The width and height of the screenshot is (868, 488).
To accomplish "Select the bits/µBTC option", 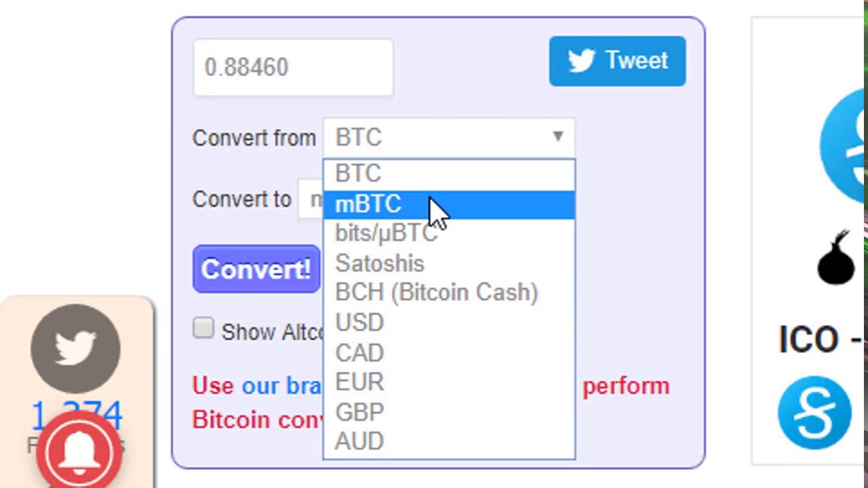I will (385, 234).
